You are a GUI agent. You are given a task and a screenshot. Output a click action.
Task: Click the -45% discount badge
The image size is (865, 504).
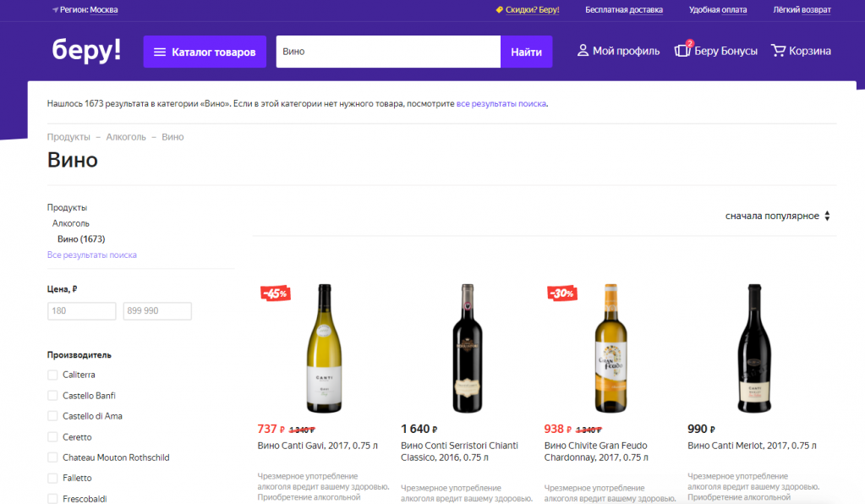(x=276, y=293)
